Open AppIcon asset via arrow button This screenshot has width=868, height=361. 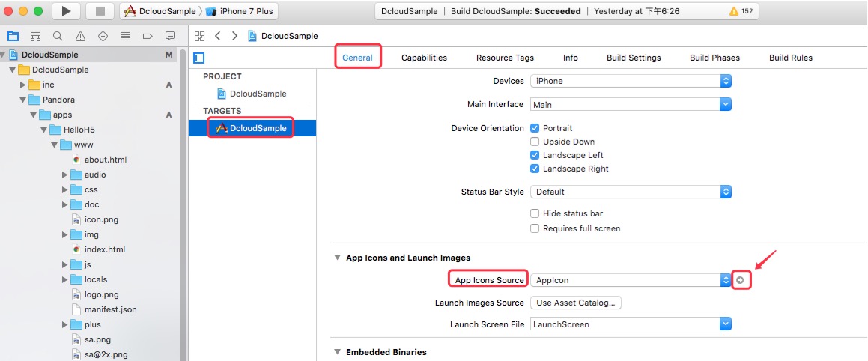740,280
